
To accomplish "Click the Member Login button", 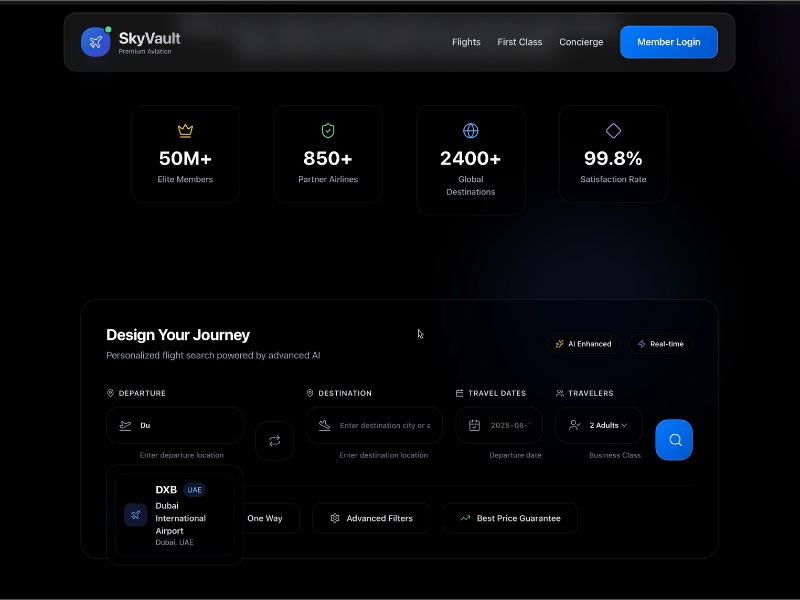I will click(668, 42).
